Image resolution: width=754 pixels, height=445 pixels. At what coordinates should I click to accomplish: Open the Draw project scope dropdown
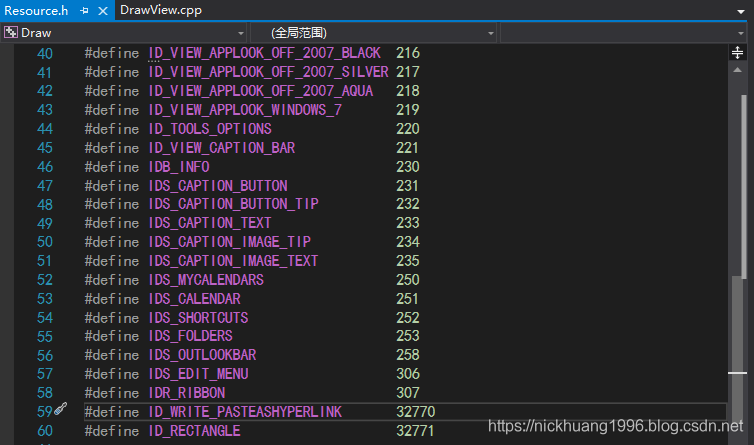point(124,33)
